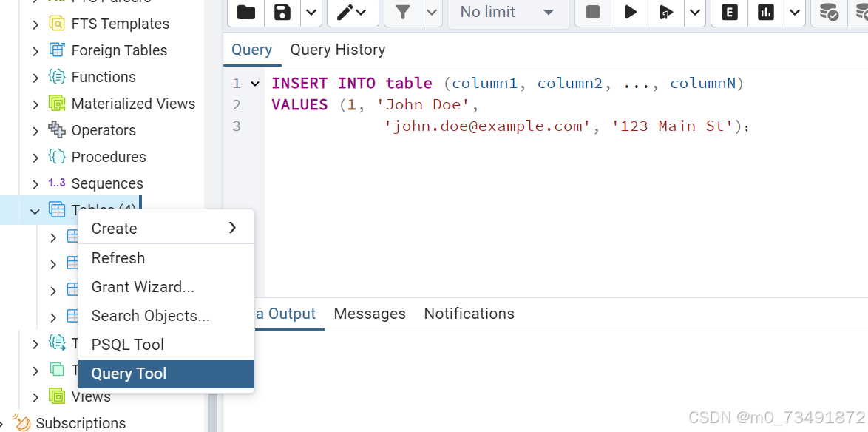Viewport: 868px width, 432px height.
Task: Expand the Foreign Tables node
Action: tap(35, 51)
